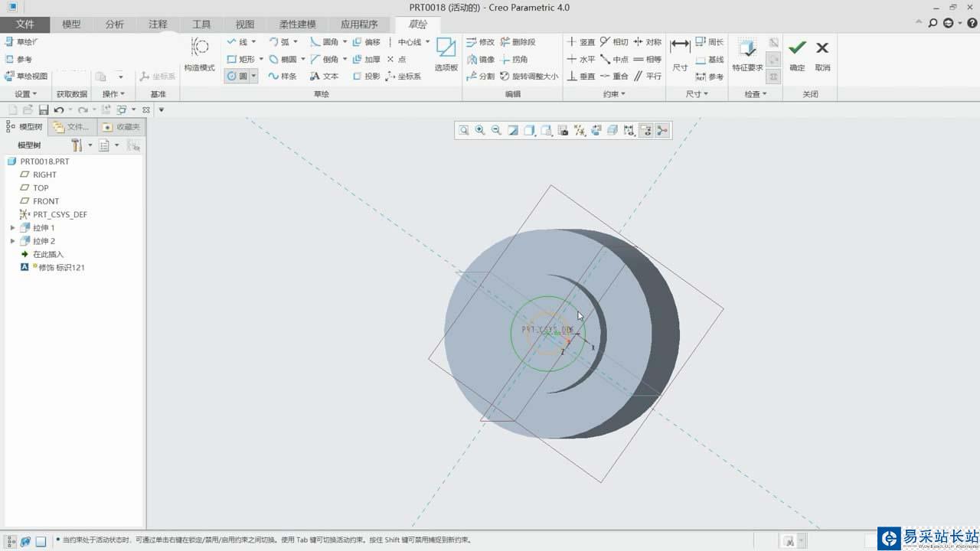980x551 pixels.
Task: Select the 旋转调整大小 tool
Action: click(x=529, y=76)
